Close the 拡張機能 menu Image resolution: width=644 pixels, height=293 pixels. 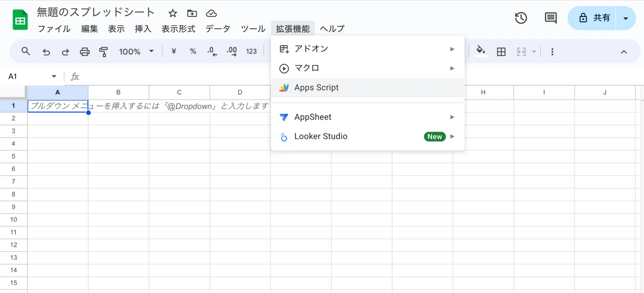click(x=293, y=29)
